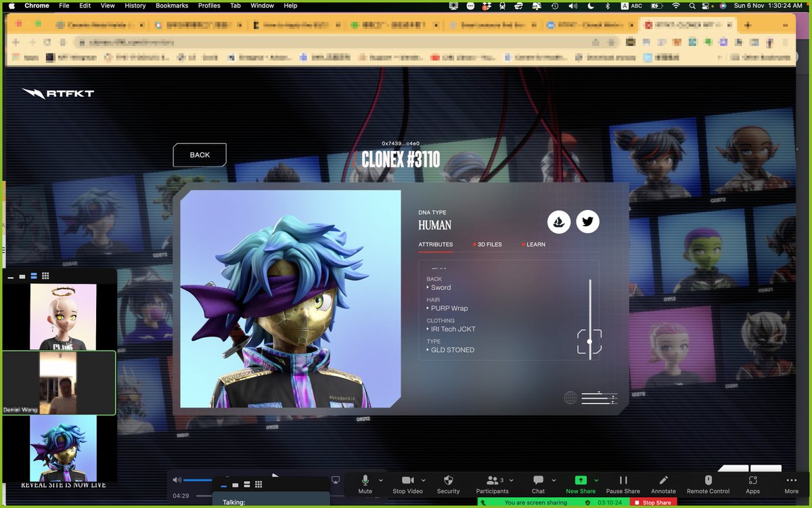Click the volume speaker icon on video player
The width and height of the screenshot is (812, 508).
177,480
